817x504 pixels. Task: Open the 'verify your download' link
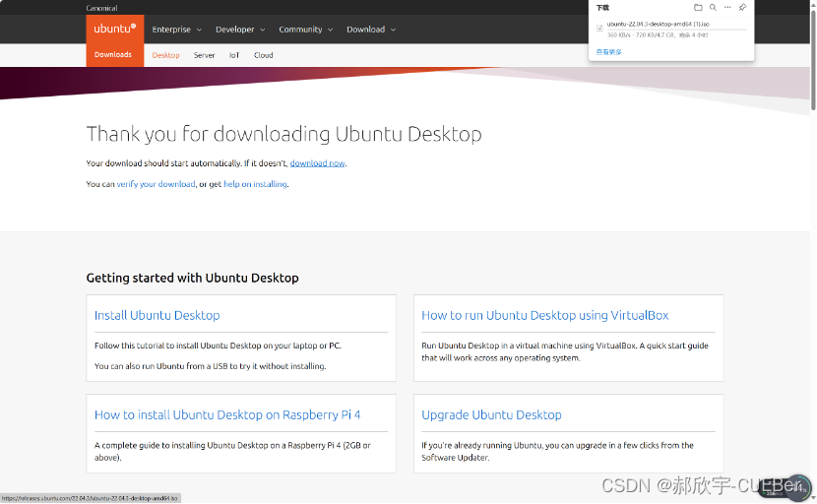[x=156, y=184]
